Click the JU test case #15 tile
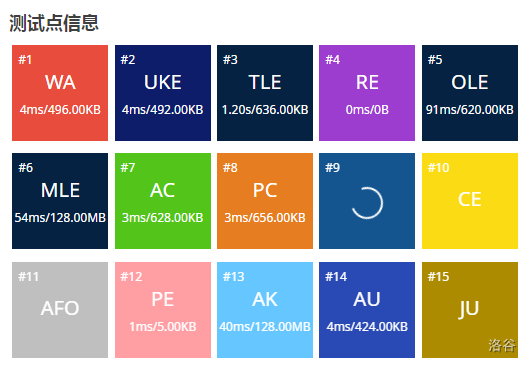Image resolution: width=530 pixels, height=366 pixels. tap(469, 310)
